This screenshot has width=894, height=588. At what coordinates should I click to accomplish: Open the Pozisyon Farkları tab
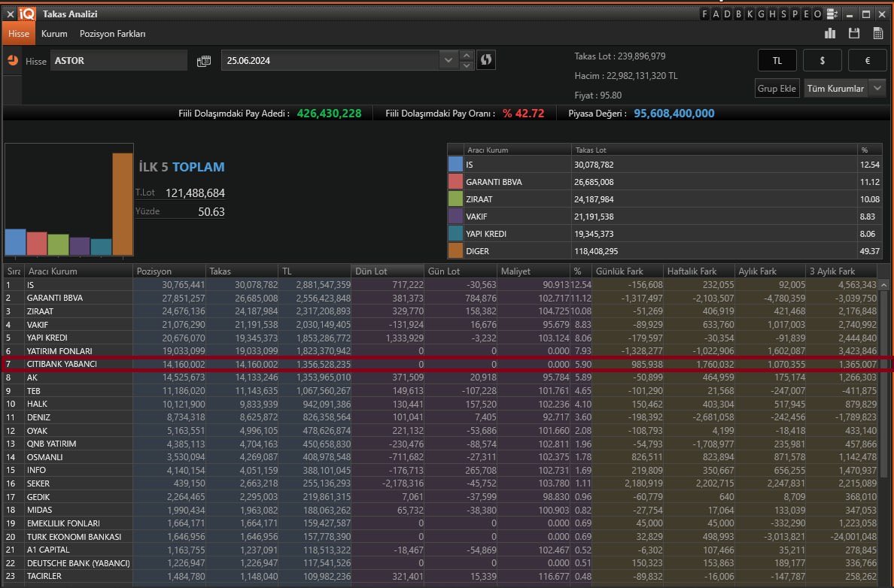tap(112, 34)
